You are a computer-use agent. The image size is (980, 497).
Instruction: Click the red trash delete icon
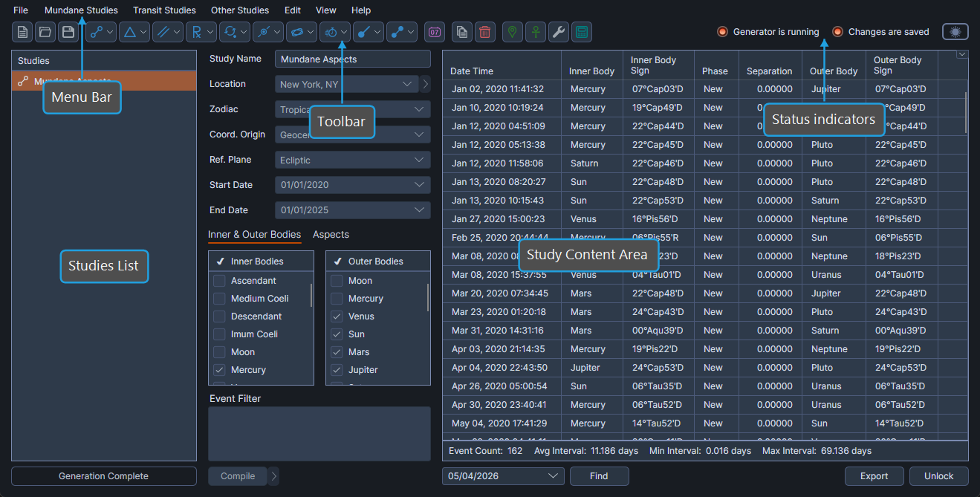[x=485, y=32]
